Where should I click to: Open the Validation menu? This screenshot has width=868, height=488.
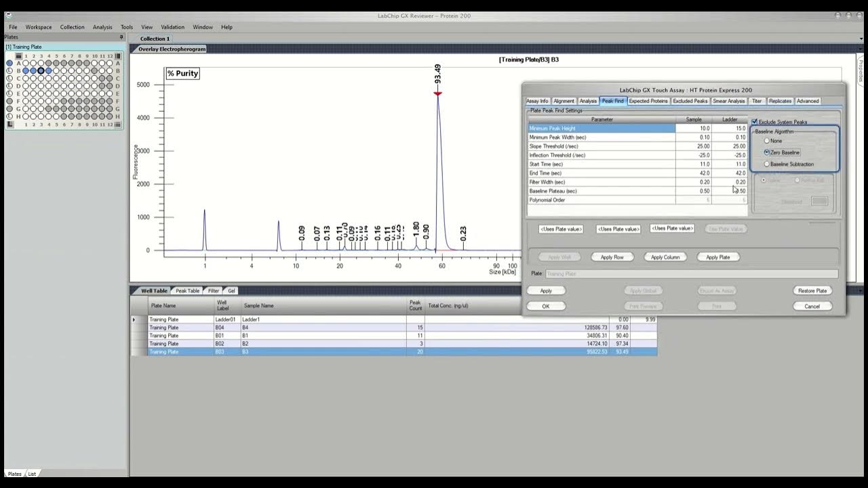click(x=172, y=27)
